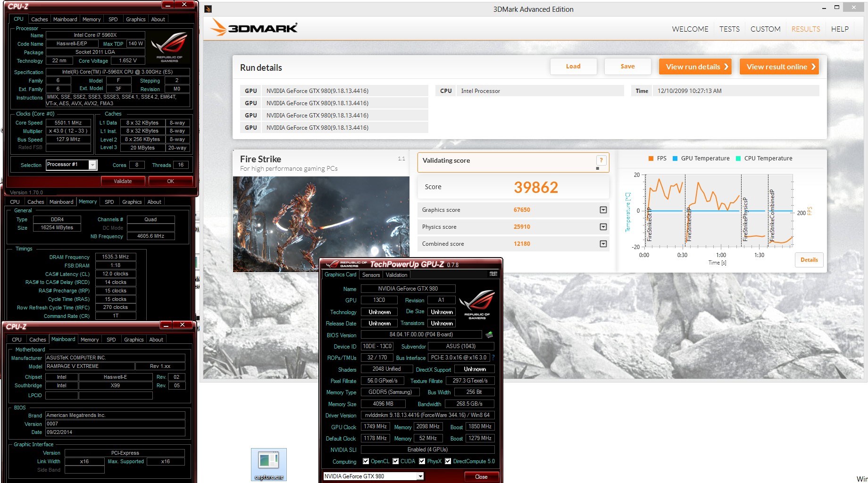Click the FireStrikePhysicsP marker in the chart
The width and height of the screenshot is (868, 483).
[744, 219]
